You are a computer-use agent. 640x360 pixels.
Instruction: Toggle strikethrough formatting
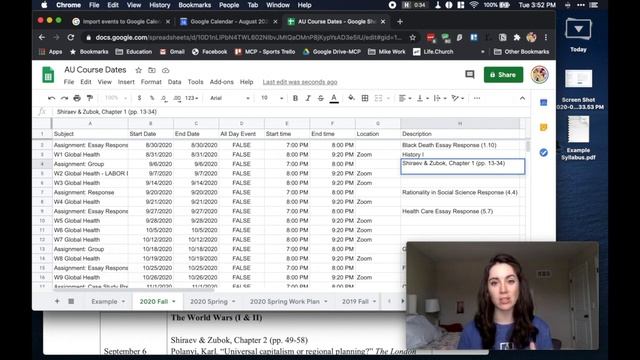[x=320, y=98]
